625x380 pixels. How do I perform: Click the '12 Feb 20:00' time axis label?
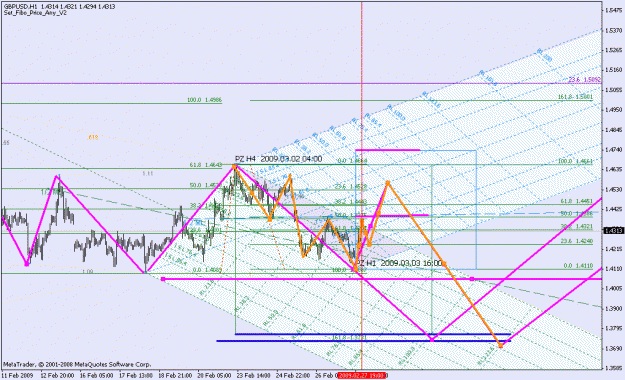(57, 376)
